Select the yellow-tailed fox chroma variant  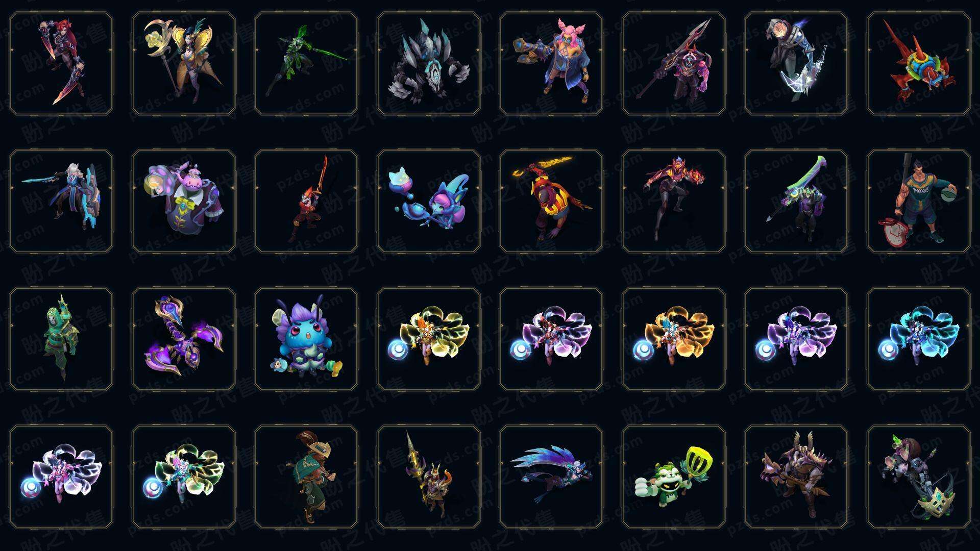[429, 339]
